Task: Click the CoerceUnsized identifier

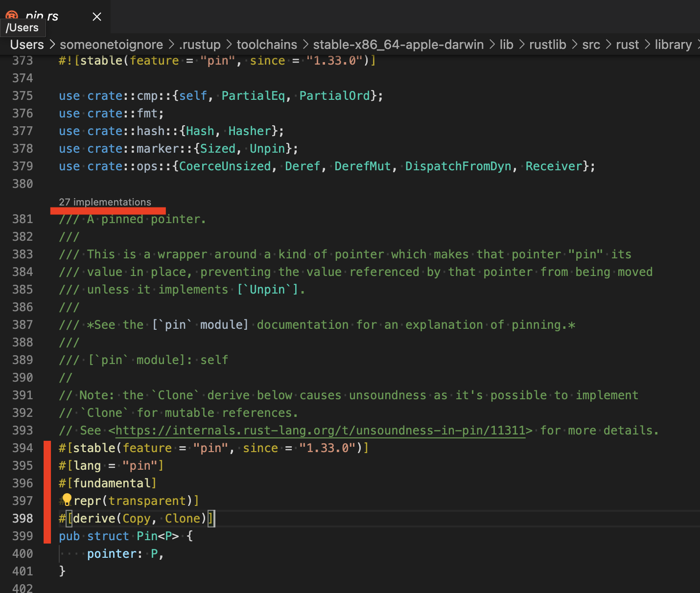Action: tap(225, 166)
